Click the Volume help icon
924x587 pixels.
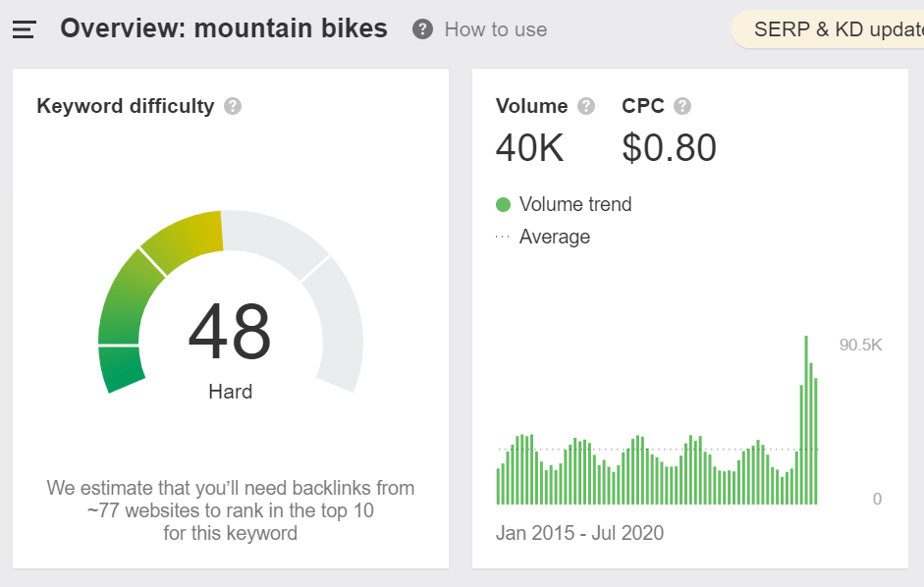pos(586,106)
